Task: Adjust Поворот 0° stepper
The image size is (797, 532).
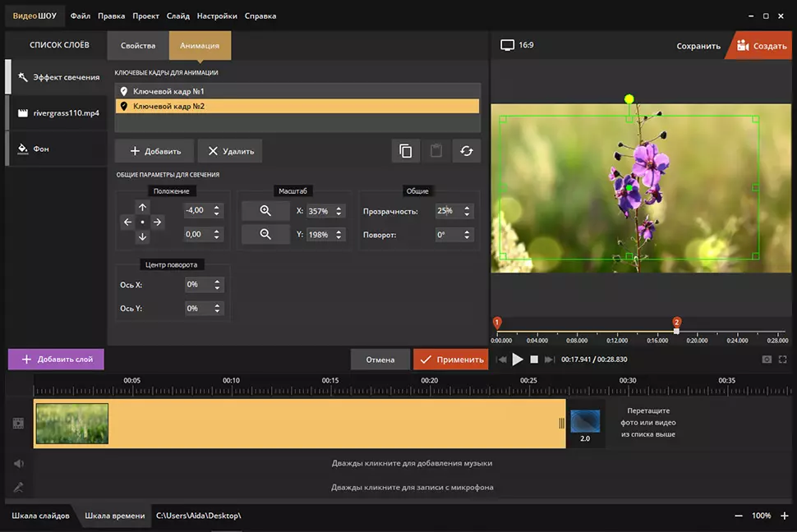Action: coord(467,234)
